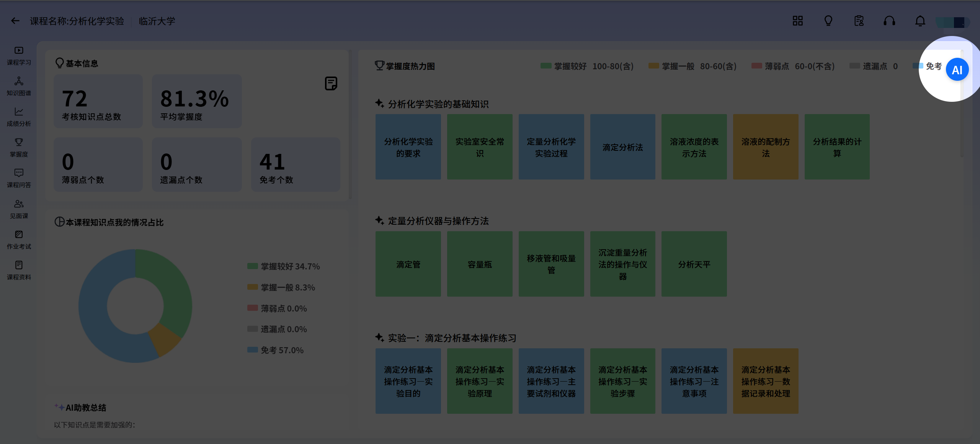Select the 分析天平 knowledge tile
Screen dimensions: 980x444
click(x=694, y=264)
